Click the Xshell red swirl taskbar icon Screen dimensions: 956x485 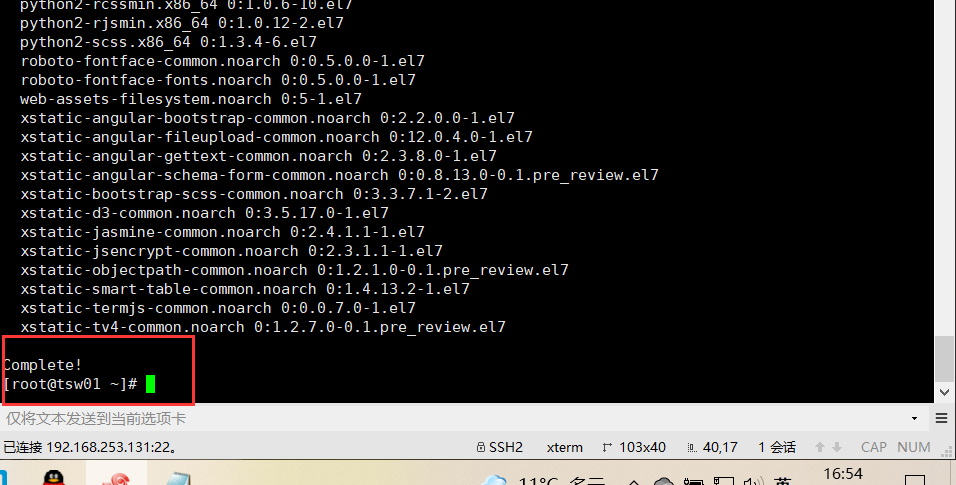tap(116, 478)
